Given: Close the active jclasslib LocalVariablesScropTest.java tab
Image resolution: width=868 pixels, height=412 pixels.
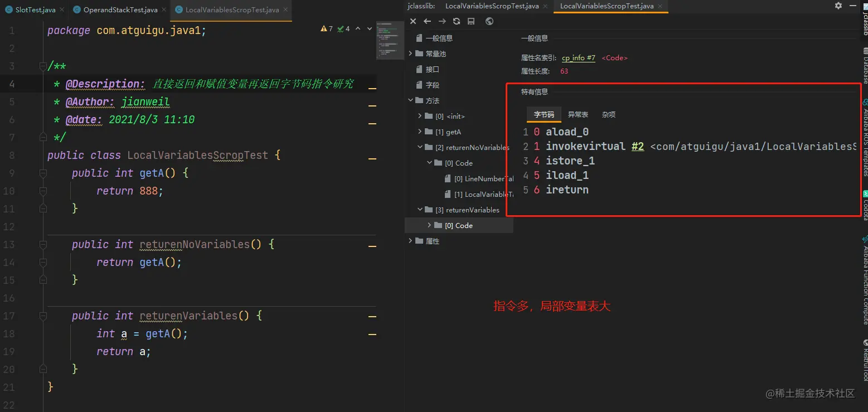Looking at the screenshot, I should point(660,6).
